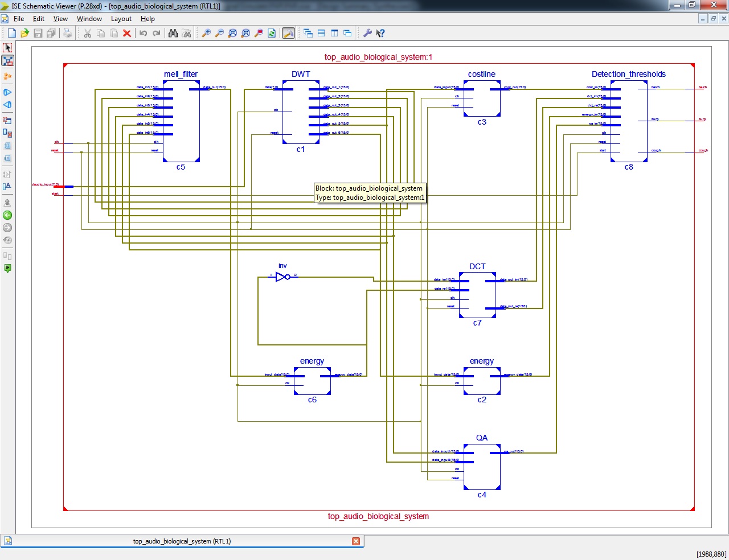
Task: Open the Window menu
Action: click(x=89, y=19)
